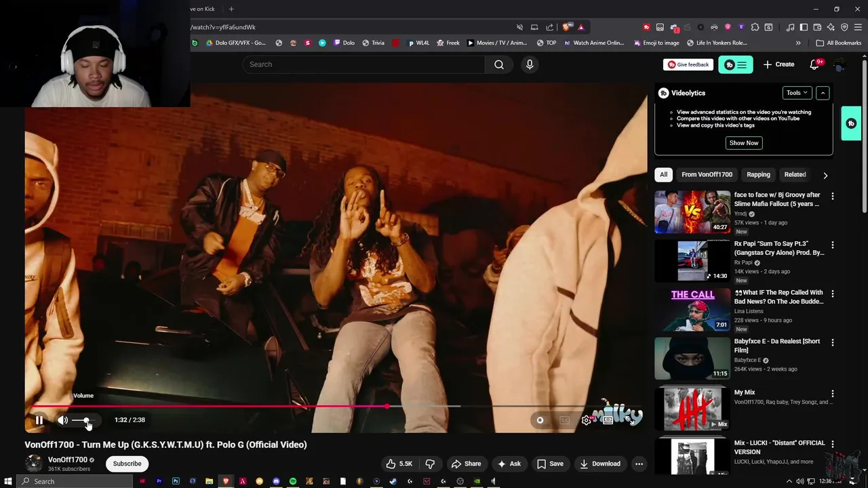The height and width of the screenshot is (488, 868).
Task: Click the Brave Shields lion icon
Action: [566, 27]
